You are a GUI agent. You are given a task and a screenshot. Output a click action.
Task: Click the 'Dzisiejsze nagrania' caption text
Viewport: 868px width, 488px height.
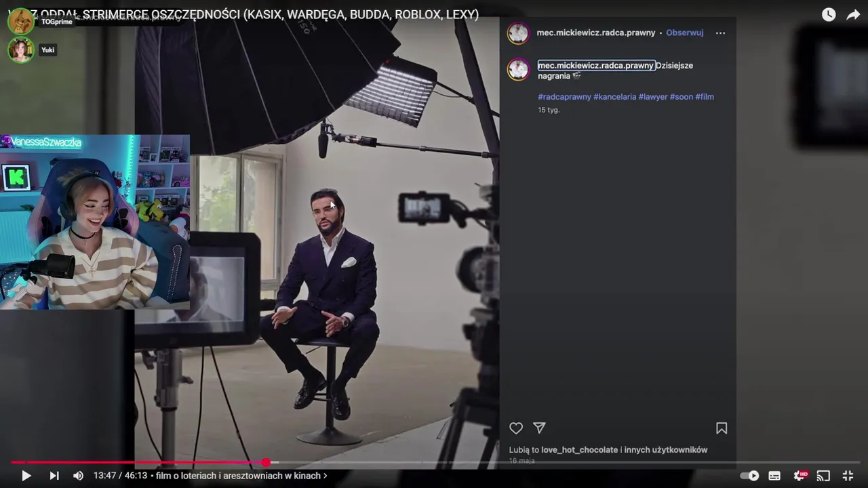coord(615,71)
